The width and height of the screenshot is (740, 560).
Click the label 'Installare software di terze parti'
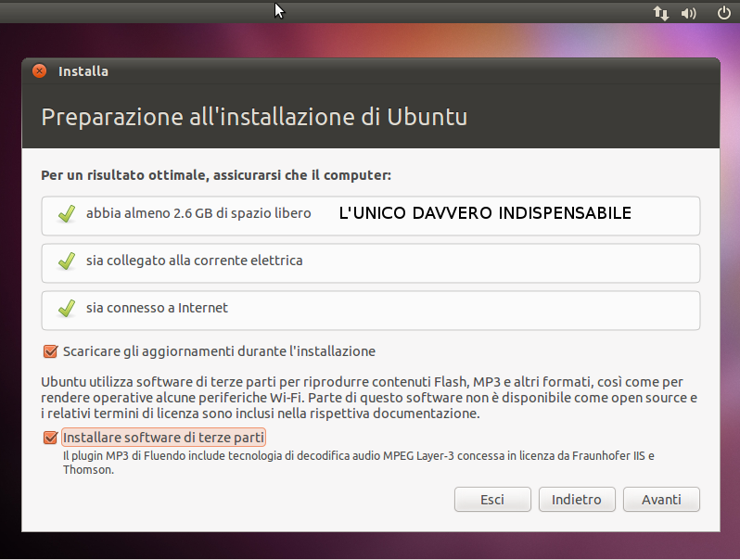163,438
